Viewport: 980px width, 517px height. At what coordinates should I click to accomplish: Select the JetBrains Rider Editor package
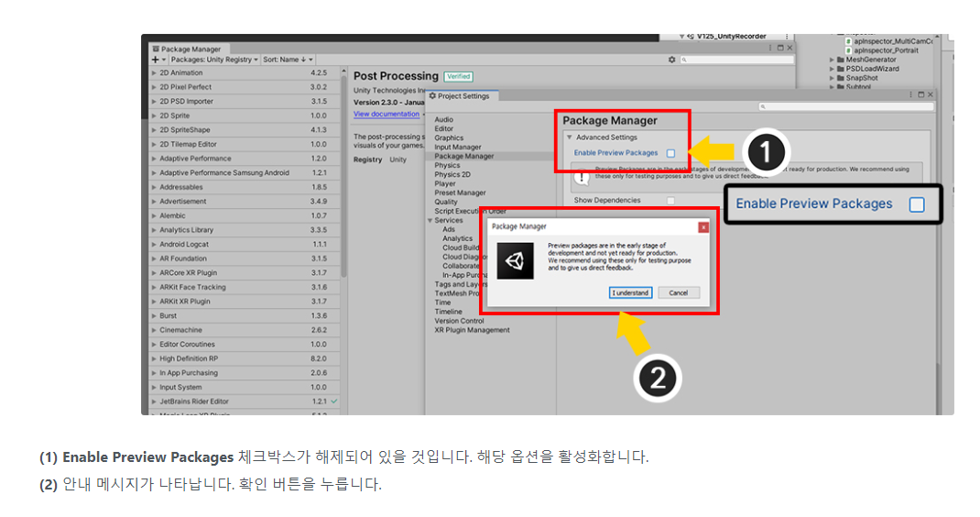coord(245,401)
